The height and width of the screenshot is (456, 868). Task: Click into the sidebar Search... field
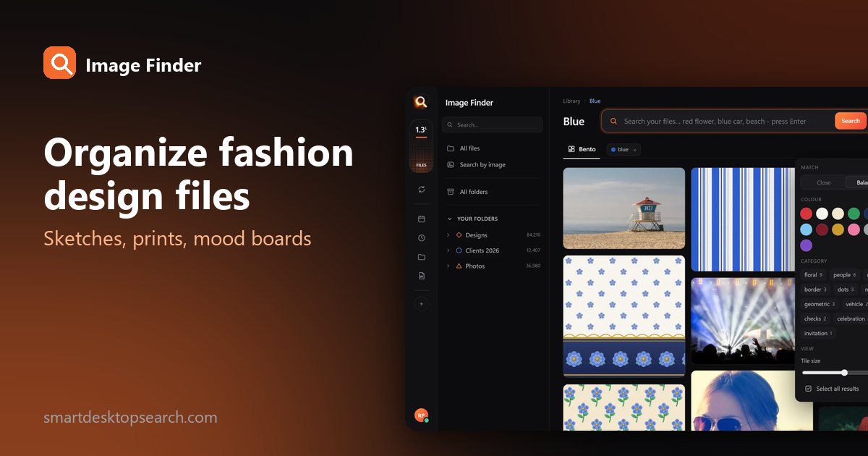click(x=493, y=125)
